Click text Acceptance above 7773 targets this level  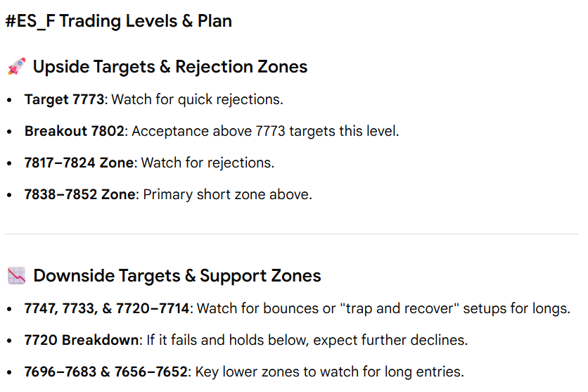265,132
